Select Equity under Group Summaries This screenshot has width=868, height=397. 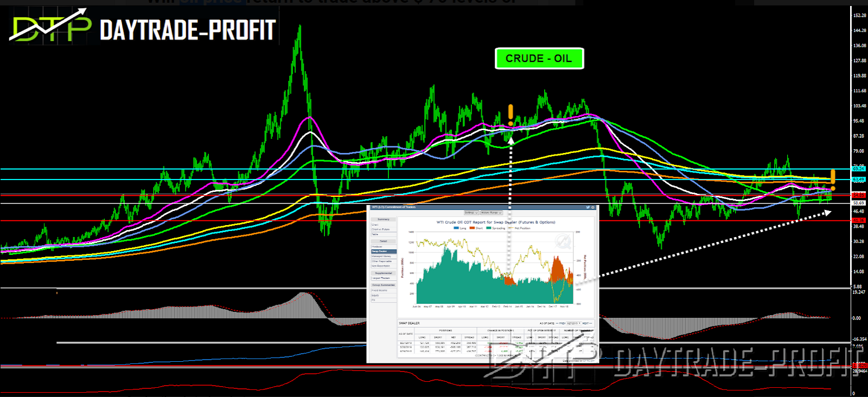(384, 296)
